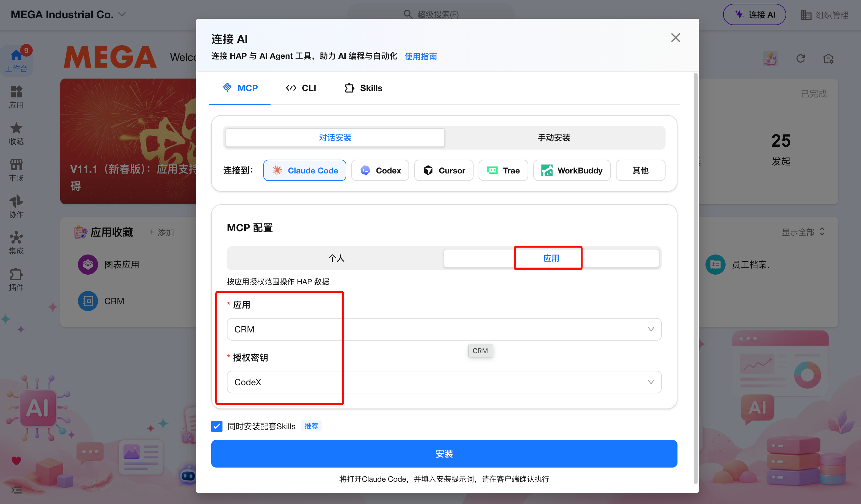The image size is (861, 504).
Task: Select the 手动安装 install mode
Action: click(554, 137)
